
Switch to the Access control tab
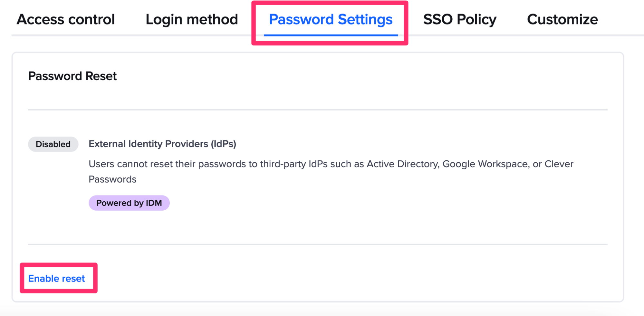tap(65, 19)
